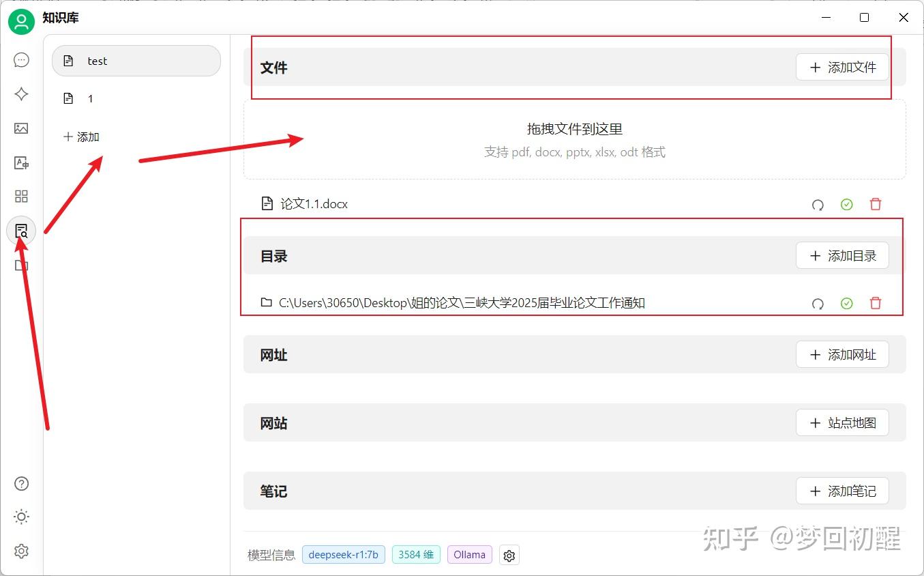Click the green check status of 论文1.1.docx

[846, 203]
